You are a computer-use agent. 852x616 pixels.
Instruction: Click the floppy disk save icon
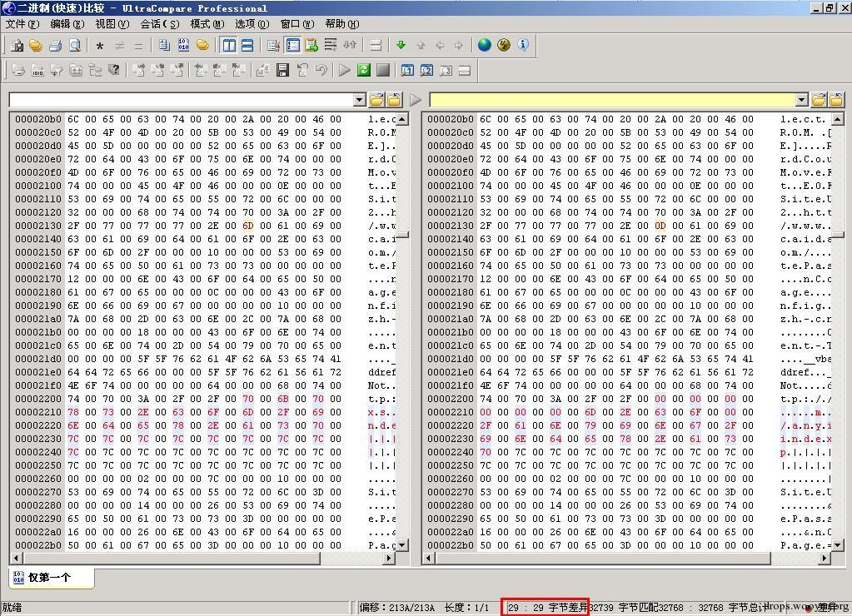(282, 70)
